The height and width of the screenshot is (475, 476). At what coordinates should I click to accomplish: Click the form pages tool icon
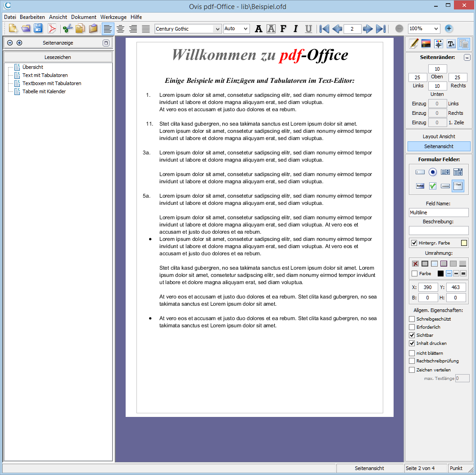click(x=463, y=44)
